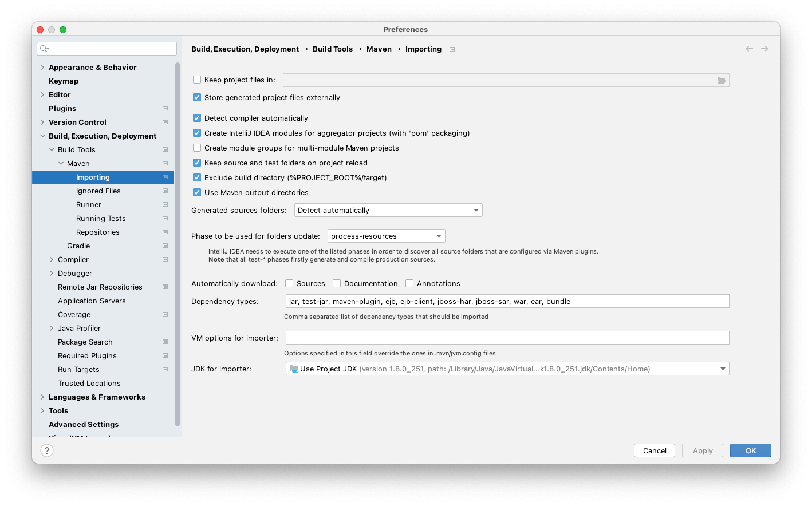Screen dimensions: 812x506
Task: Click the Dependency types text field
Action: tap(507, 301)
